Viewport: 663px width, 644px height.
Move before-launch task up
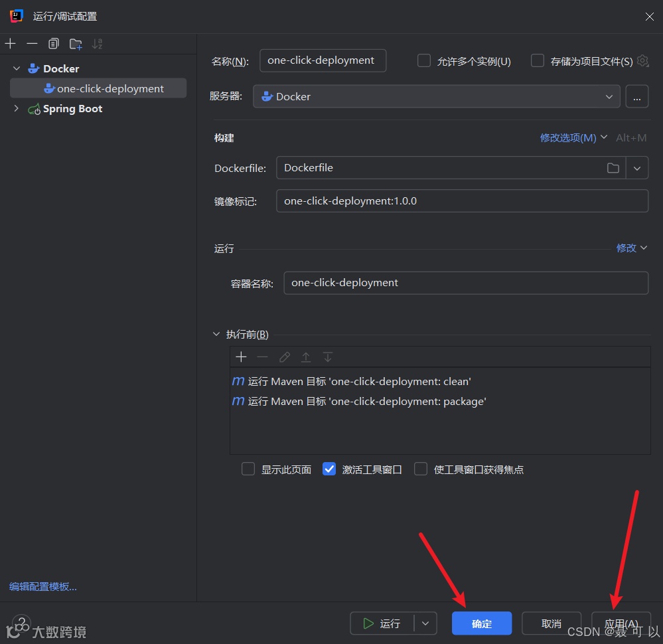point(306,357)
